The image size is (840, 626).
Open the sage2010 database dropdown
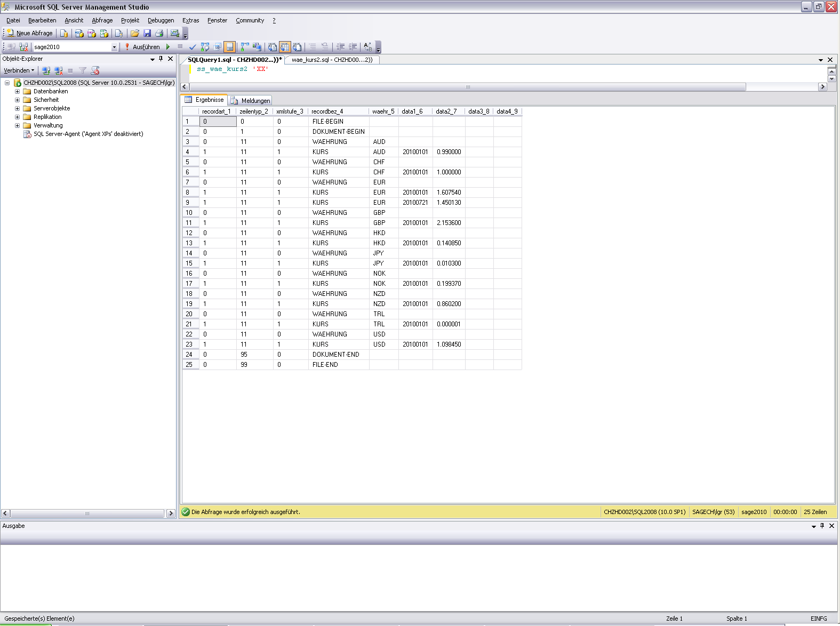114,47
